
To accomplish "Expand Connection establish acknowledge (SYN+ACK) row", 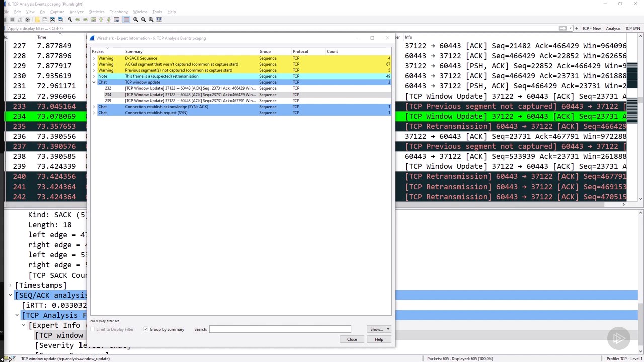I will click(x=94, y=107).
